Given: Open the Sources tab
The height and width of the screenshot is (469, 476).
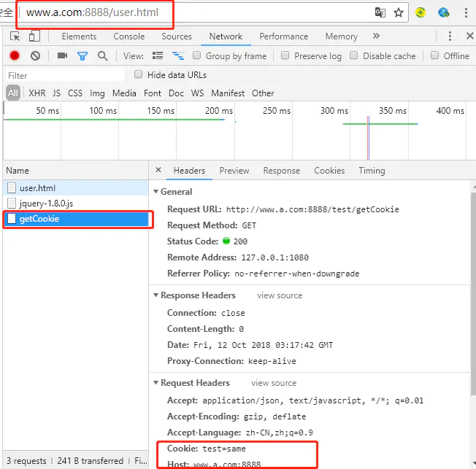Looking at the screenshot, I should 177,36.
